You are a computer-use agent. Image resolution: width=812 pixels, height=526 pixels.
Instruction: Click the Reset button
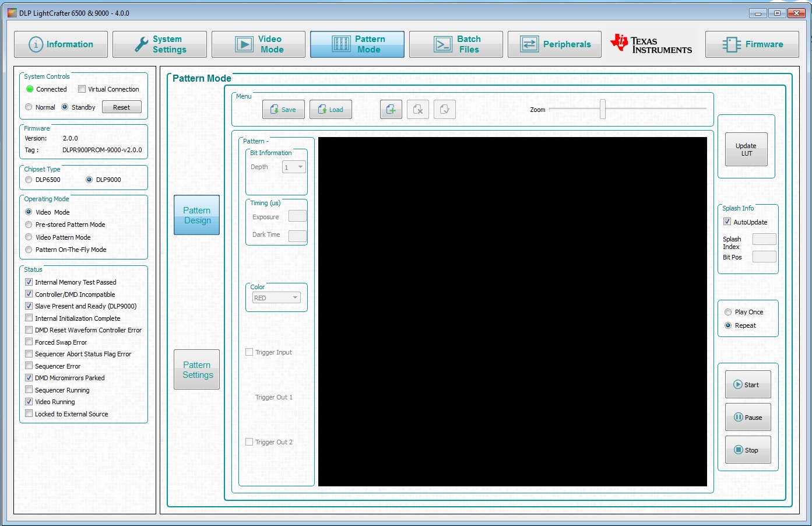[x=122, y=107]
